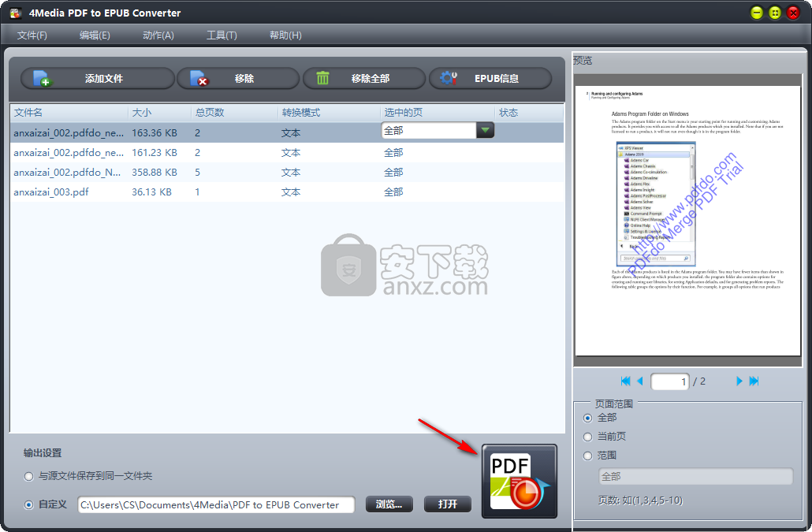
Task: Click the 选中的页 column header
Action: (438, 112)
